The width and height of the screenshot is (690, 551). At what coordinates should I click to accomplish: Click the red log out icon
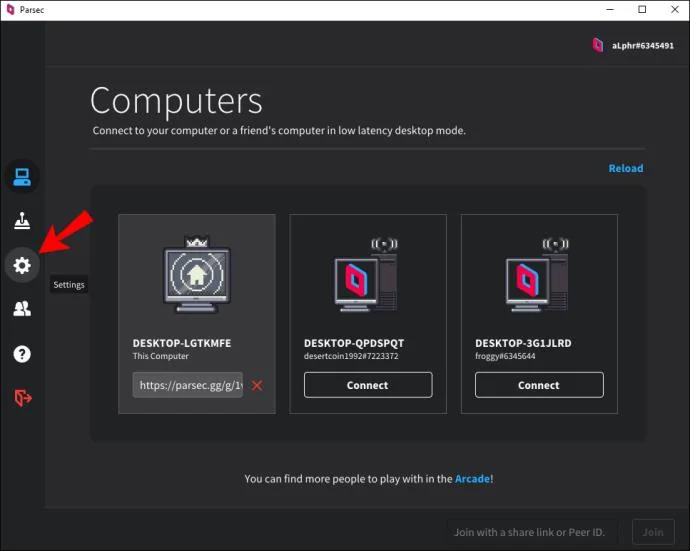point(23,398)
